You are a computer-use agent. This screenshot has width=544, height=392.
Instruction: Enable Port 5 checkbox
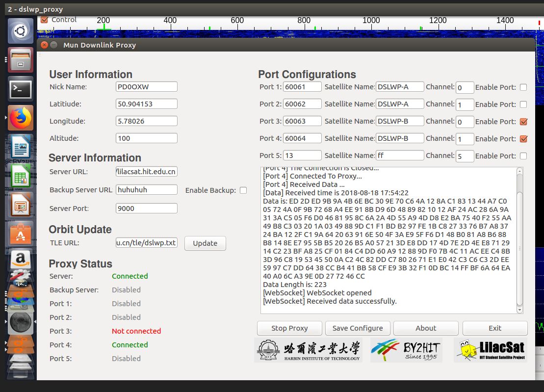tap(523, 156)
